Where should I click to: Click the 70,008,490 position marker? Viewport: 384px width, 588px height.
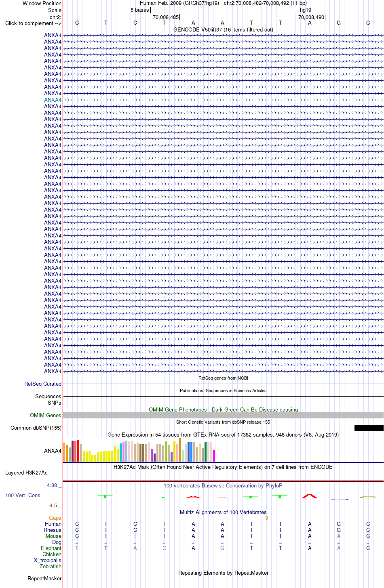[311, 17]
